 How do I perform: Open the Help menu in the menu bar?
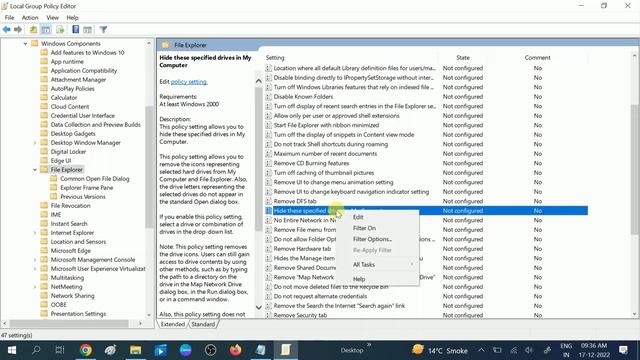[x=72, y=18]
